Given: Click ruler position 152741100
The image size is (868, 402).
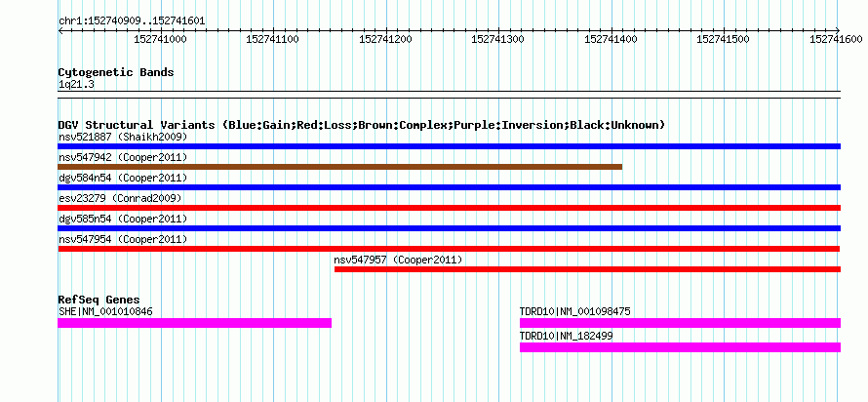Looking at the screenshot, I should [273, 39].
